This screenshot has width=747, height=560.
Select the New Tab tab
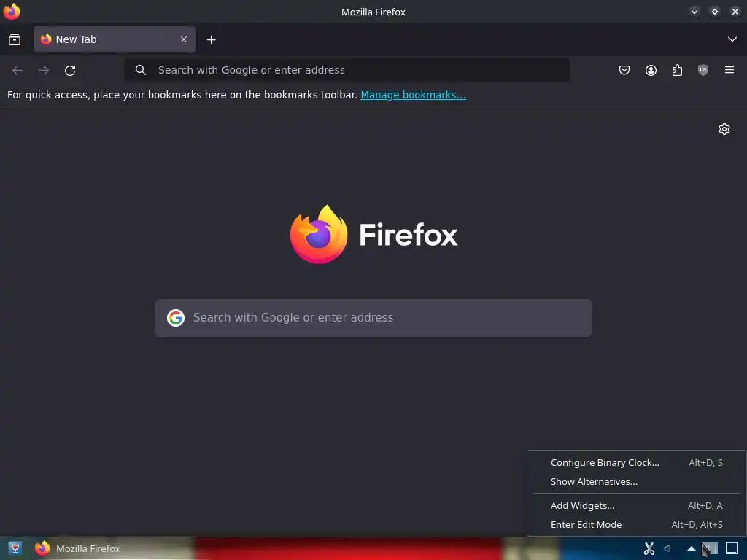[115, 39]
